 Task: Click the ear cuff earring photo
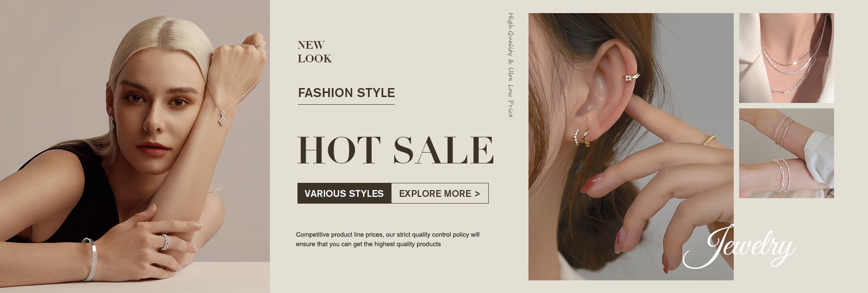(631, 146)
